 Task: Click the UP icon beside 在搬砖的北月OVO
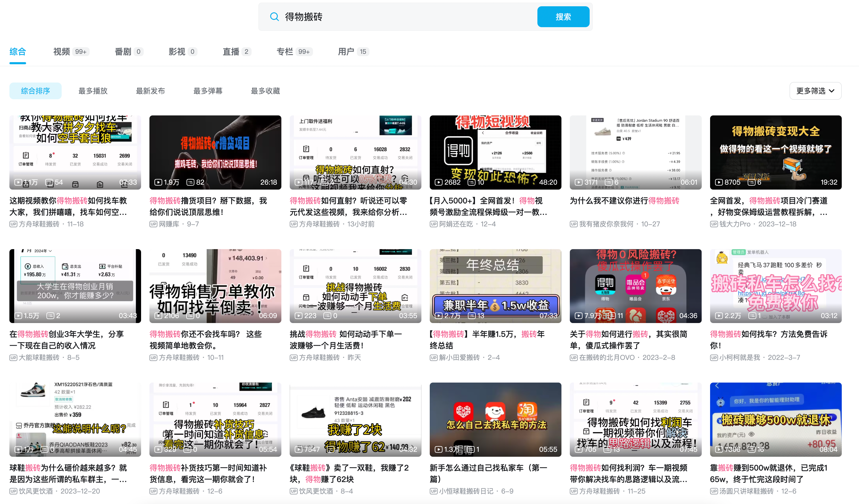click(574, 358)
